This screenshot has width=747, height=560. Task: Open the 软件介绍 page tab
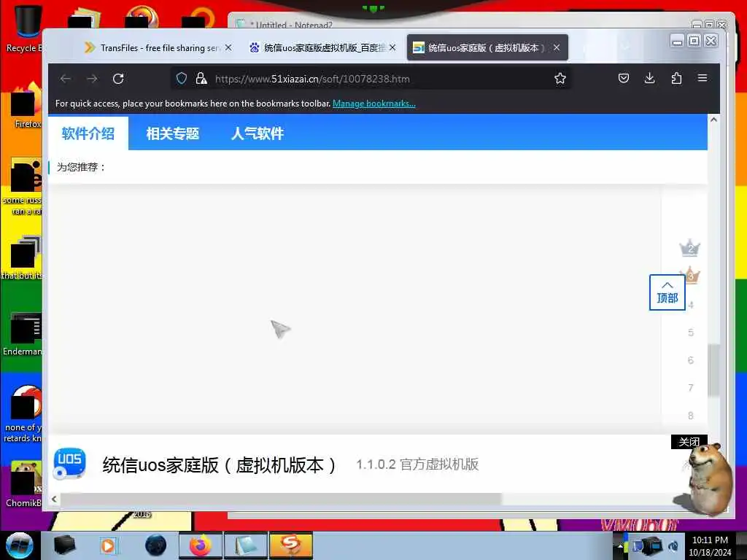88,133
